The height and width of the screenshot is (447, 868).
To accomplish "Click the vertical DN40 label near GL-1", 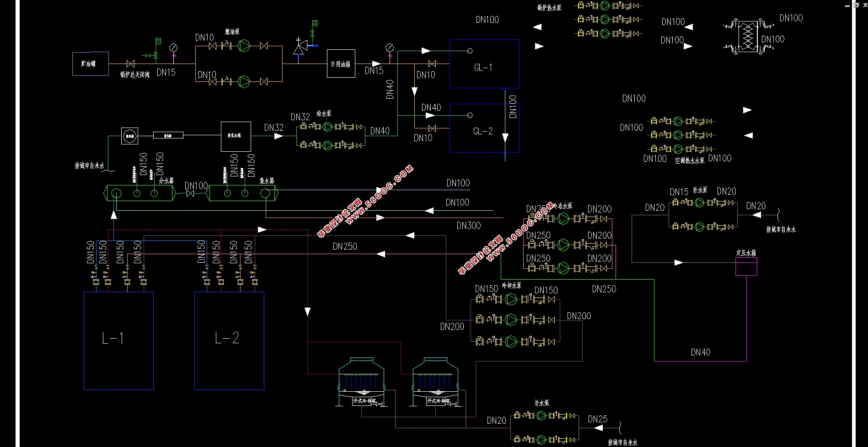I will (x=390, y=90).
